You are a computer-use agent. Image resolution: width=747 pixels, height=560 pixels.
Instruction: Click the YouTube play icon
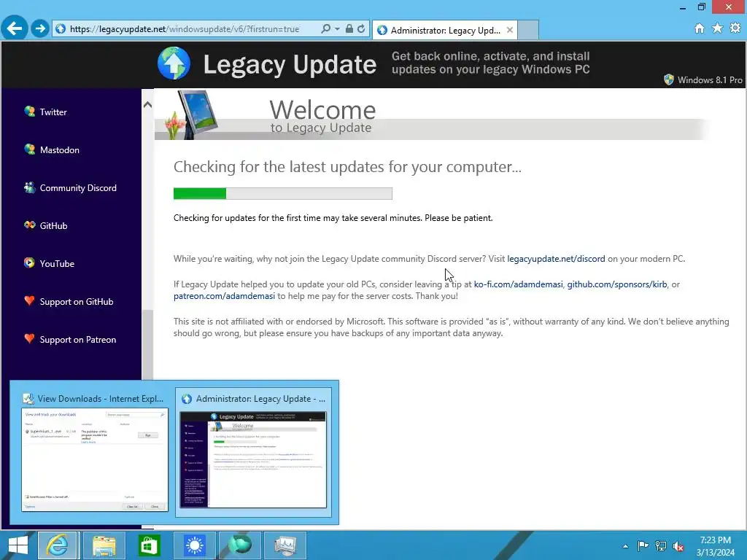(x=29, y=262)
